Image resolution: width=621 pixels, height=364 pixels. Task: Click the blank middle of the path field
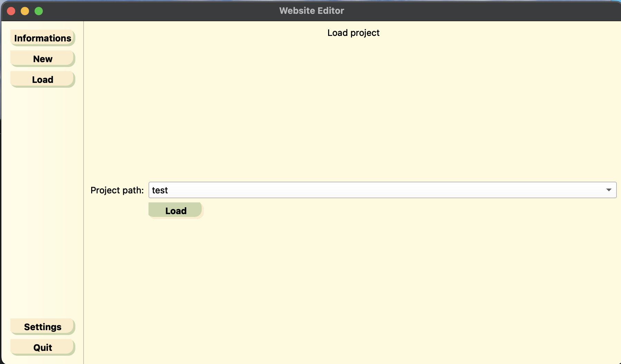(380, 190)
